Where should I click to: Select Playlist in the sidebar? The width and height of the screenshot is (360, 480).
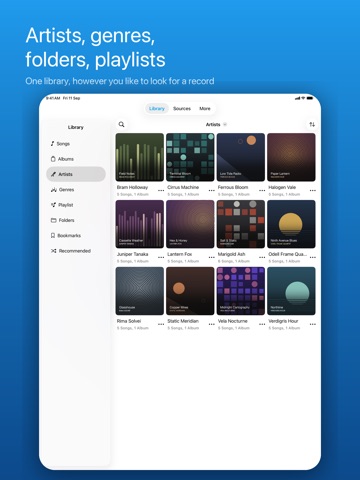pyautogui.click(x=76, y=205)
